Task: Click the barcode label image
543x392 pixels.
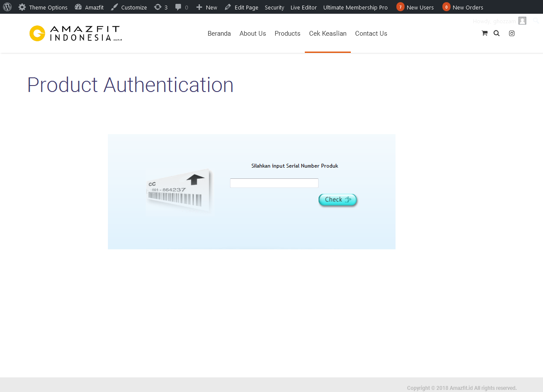Action: 179,190
